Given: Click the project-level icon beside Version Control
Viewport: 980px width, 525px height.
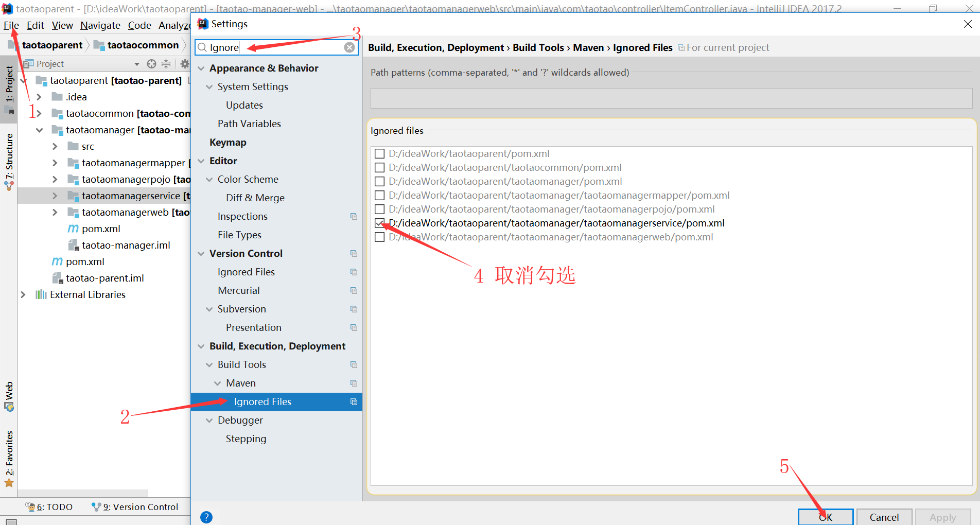Looking at the screenshot, I should (x=354, y=253).
